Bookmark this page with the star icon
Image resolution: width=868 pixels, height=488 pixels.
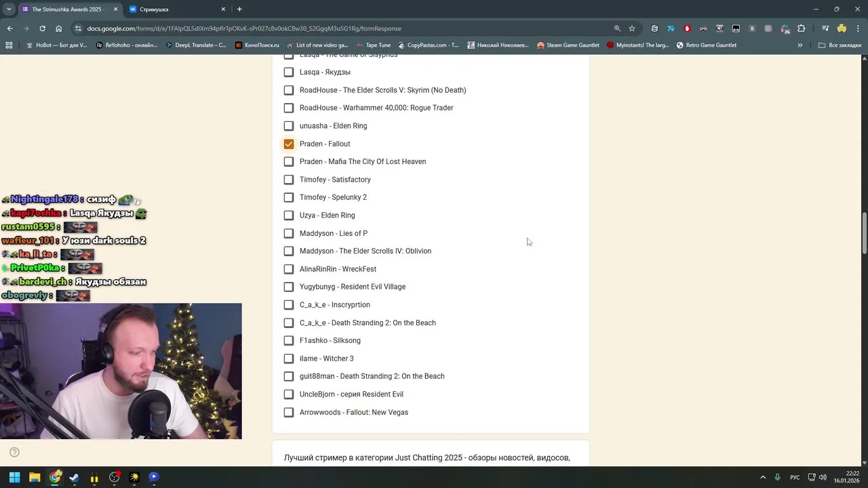(632, 28)
